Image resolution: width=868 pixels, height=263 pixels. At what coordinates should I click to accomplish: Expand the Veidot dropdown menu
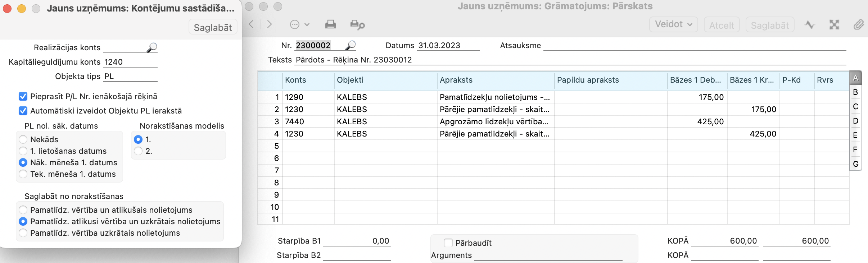[673, 24]
